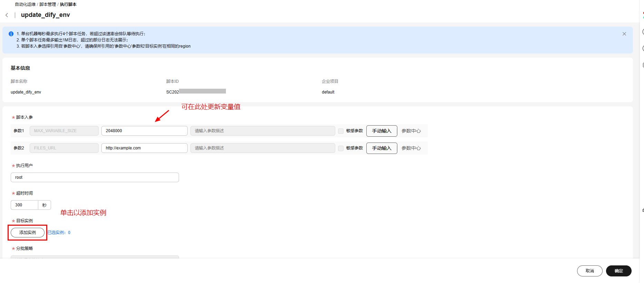Click 添加实例 to add target instances
Screen dimensions: 644x283
pos(28,233)
